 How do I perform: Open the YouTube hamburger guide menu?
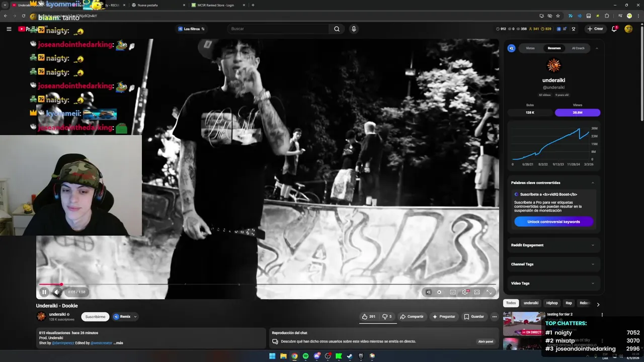point(9,29)
